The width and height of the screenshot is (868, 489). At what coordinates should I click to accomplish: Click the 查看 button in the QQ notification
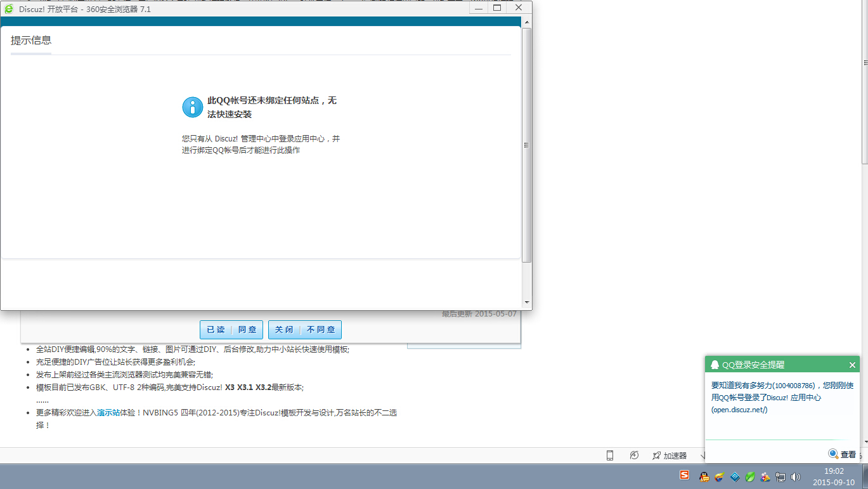tap(842, 454)
